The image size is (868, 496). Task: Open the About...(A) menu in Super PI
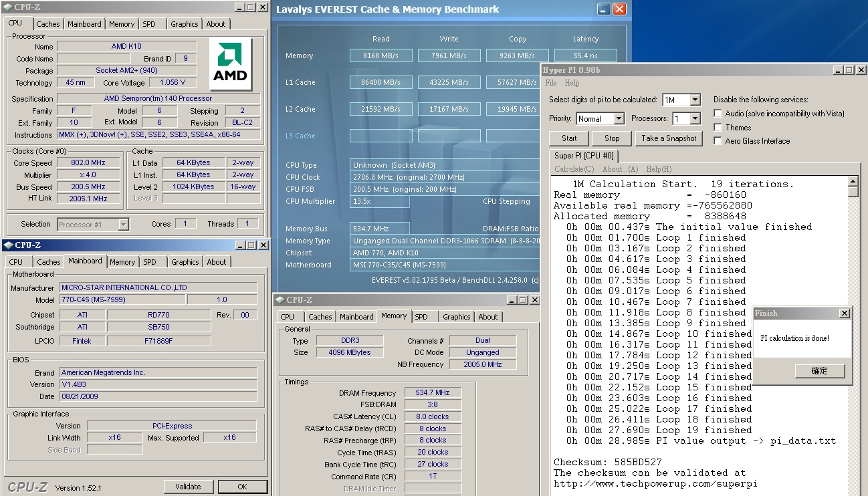(x=620, y=169)
